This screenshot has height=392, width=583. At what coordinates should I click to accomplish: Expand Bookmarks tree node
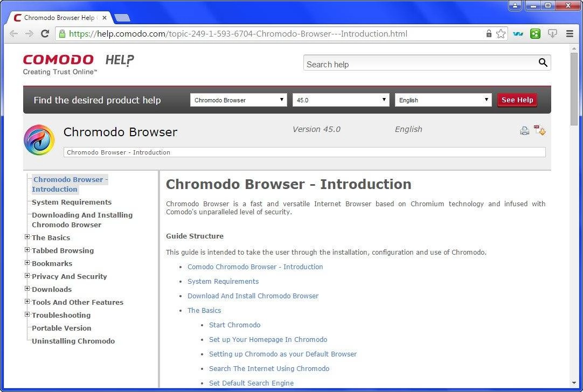coord(27,263)
